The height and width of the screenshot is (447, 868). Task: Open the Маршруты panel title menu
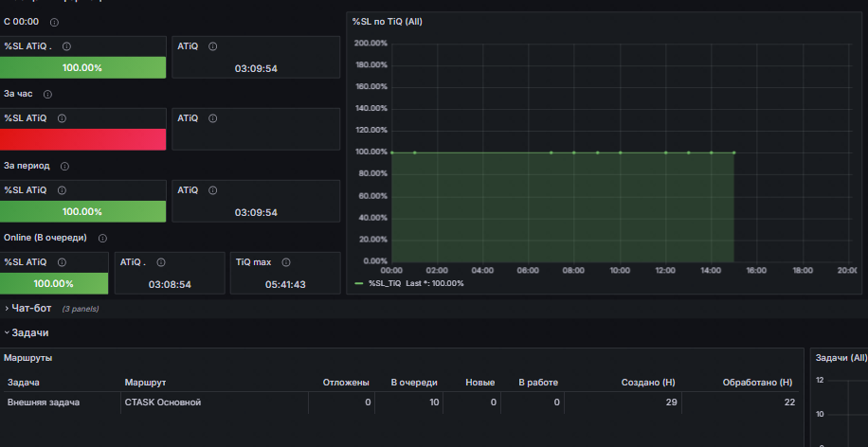point(27,358)
